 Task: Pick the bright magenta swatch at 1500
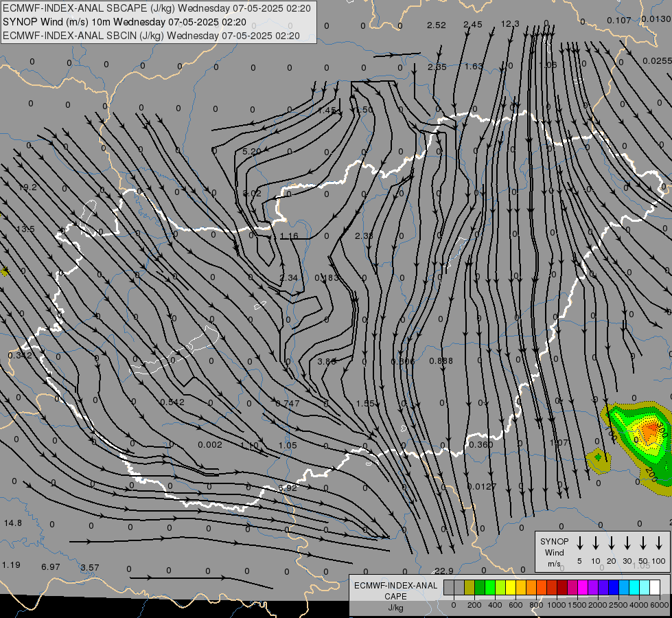(583, 588)
